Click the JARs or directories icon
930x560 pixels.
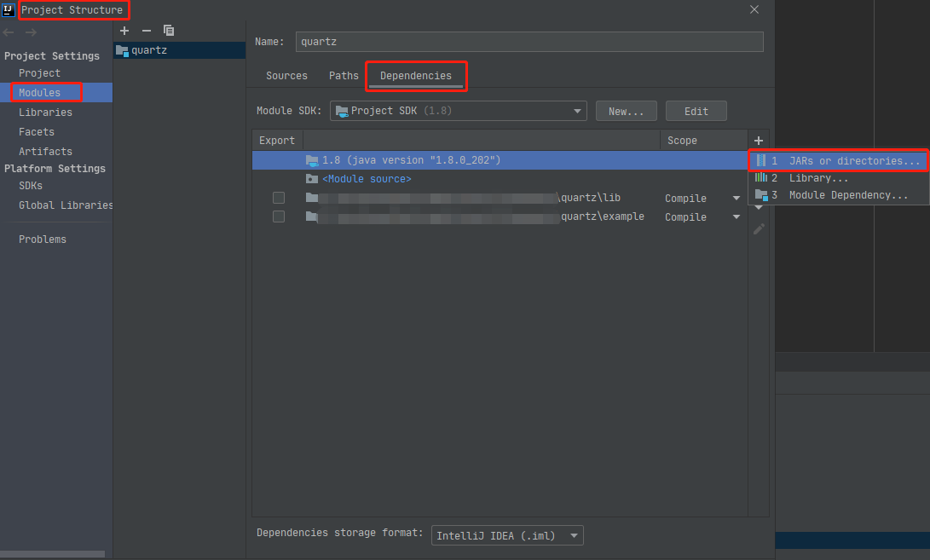coord(761,161)
